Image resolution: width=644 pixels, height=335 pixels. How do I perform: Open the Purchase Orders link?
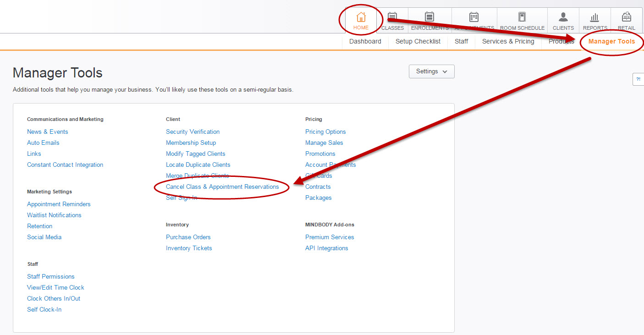pos(188,237)
